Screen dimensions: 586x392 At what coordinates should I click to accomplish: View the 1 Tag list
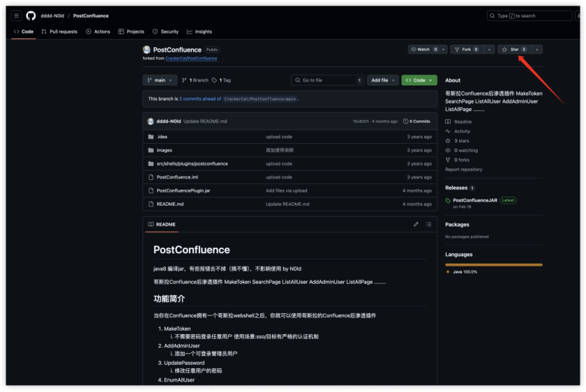[x=221, y=80]
